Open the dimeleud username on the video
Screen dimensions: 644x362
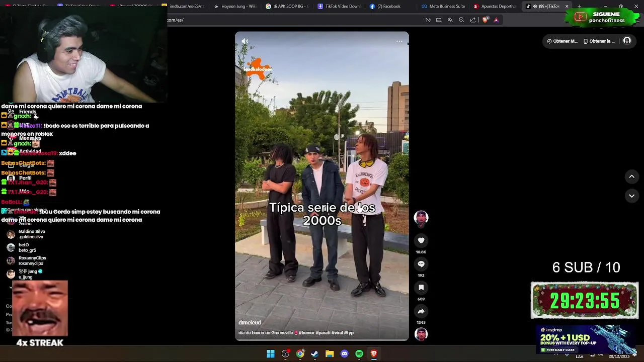(250, 323)
